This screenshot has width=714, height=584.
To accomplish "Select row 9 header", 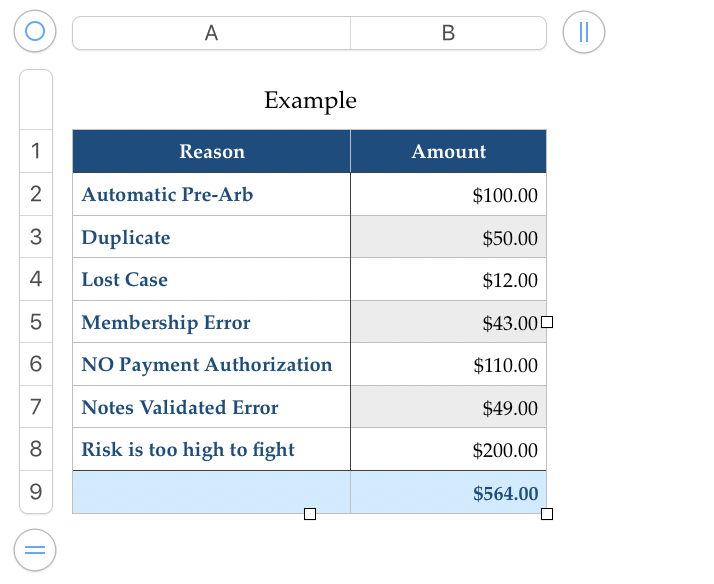I will (36, 492).
